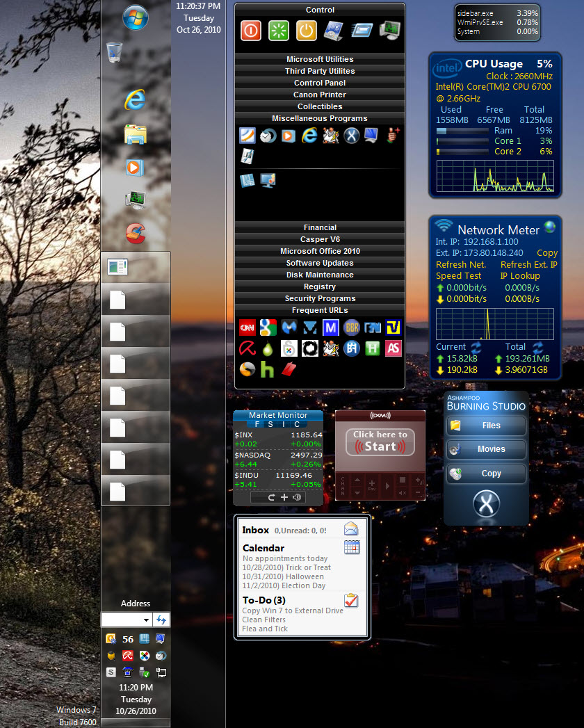Select the S tab in Market Monitor
Image resolution: width=584 pixels, height=728 pixels.
271,424
